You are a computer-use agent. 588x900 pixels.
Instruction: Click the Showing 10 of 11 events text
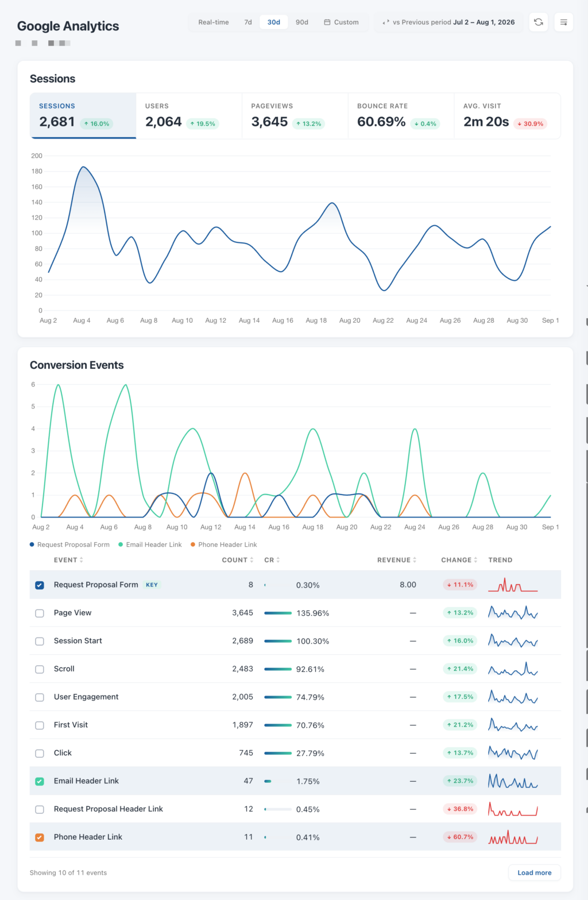68,872
